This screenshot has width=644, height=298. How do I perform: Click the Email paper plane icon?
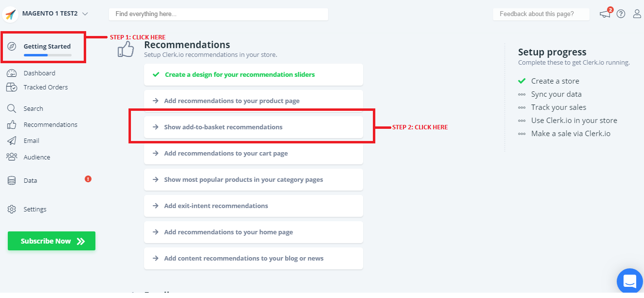pyautogui.click(x=12, y=141)
